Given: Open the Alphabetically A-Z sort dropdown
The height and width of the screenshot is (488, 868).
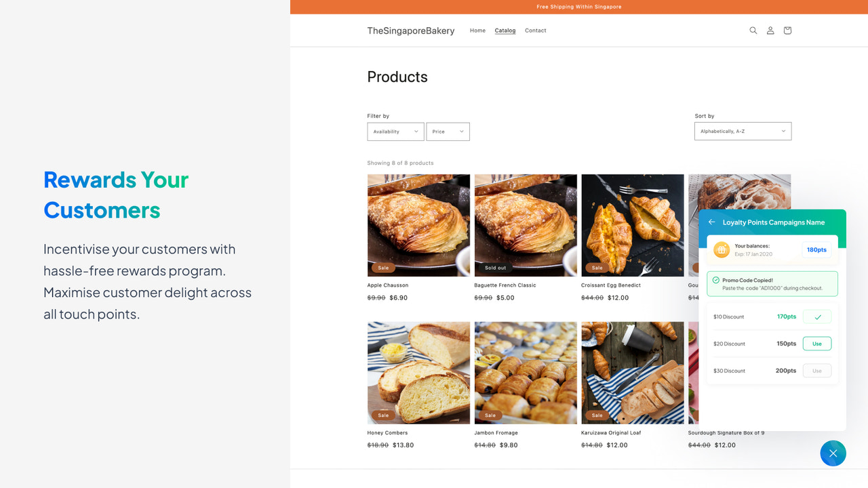Looking at the screenshot, I should point(743,131).
